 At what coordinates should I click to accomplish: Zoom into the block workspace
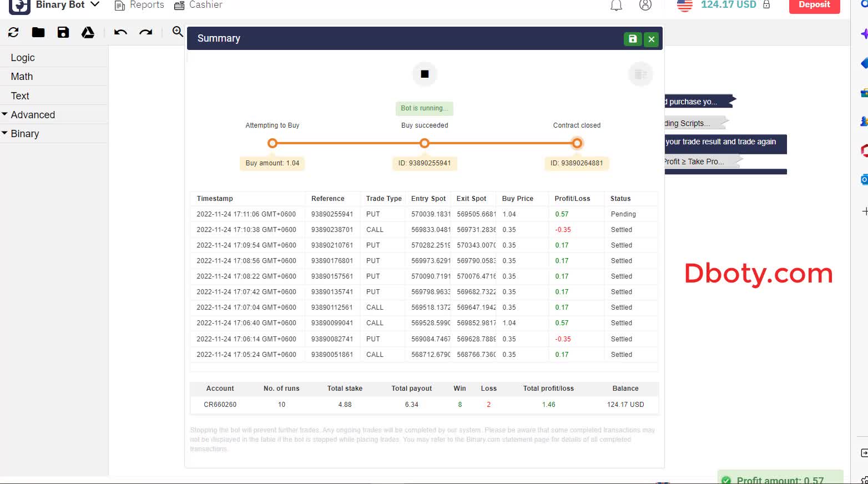177,32
